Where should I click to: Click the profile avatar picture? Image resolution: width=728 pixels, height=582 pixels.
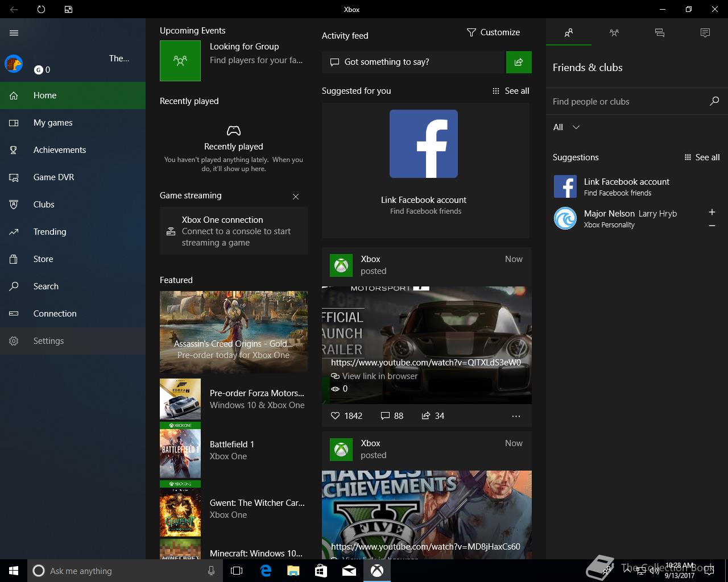tap(14, 64)
